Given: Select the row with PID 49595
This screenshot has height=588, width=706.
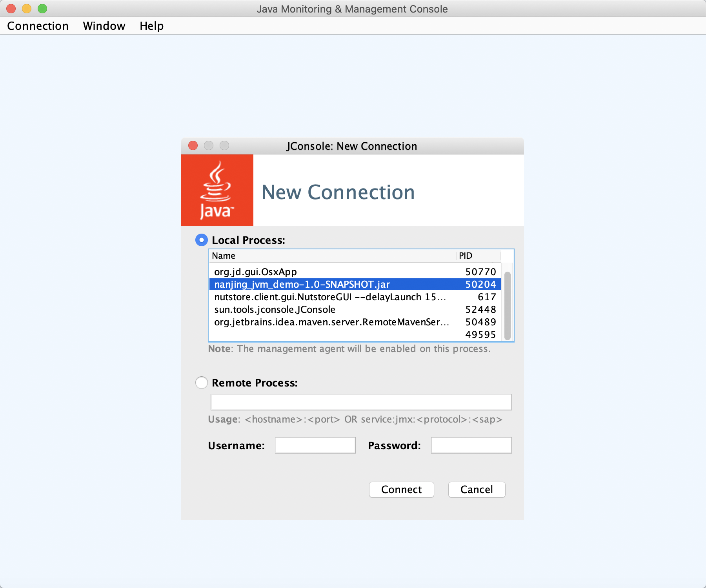Looking at the screenshot, I should tap(355, 334).
